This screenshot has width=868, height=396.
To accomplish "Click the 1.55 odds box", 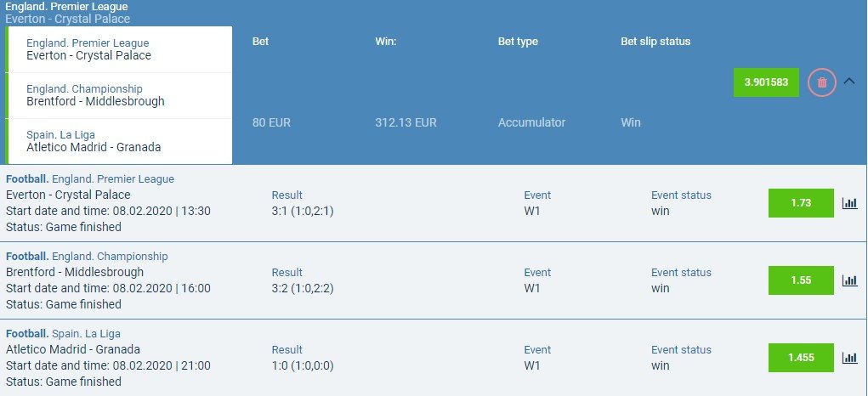I will tap(801, 280).
